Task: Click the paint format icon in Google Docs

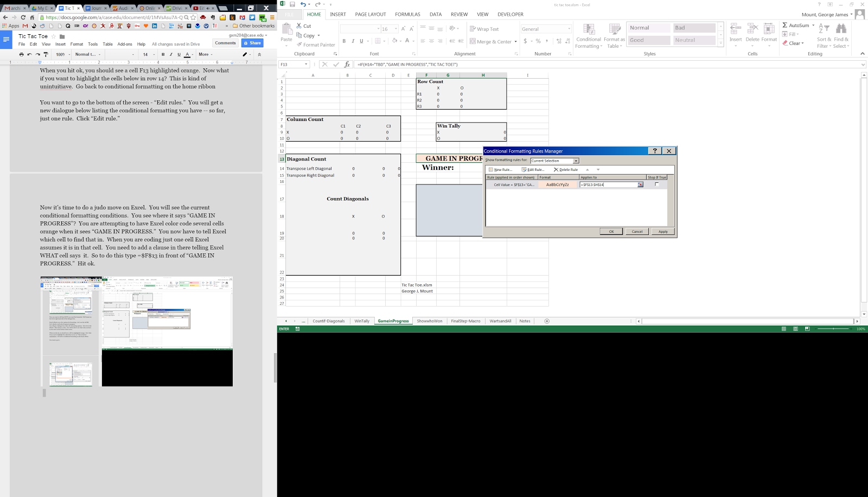Action: pos(46,54)
